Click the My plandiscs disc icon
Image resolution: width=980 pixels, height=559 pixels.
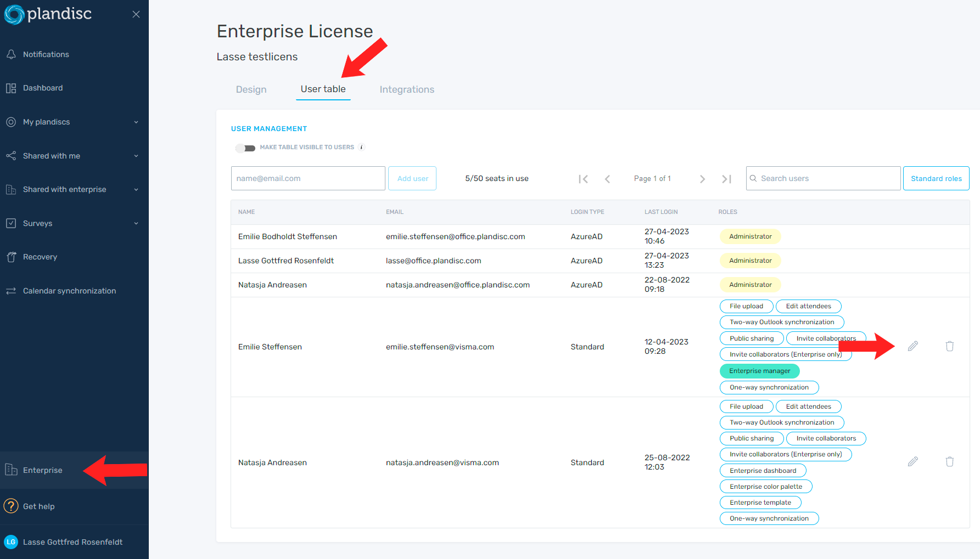point(11,122)
